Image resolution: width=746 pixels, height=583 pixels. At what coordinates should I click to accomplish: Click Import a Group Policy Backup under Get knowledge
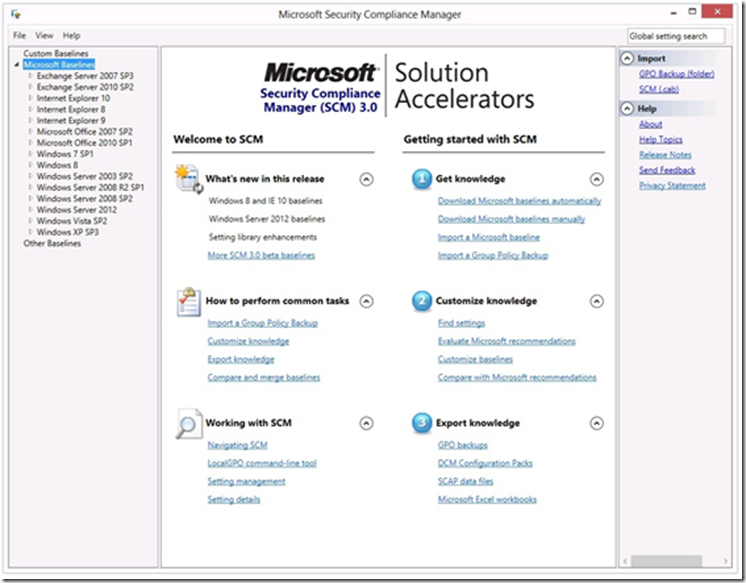click(493, 255)
